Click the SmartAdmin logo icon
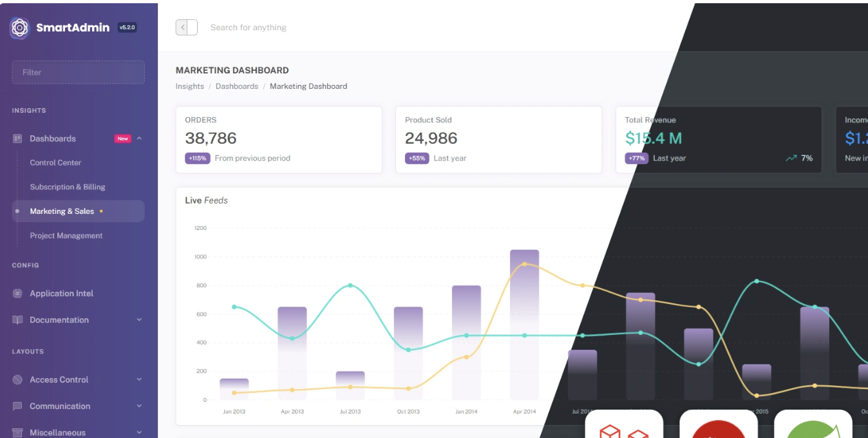The width and height of the screenshot is (868, 438). 20,28
